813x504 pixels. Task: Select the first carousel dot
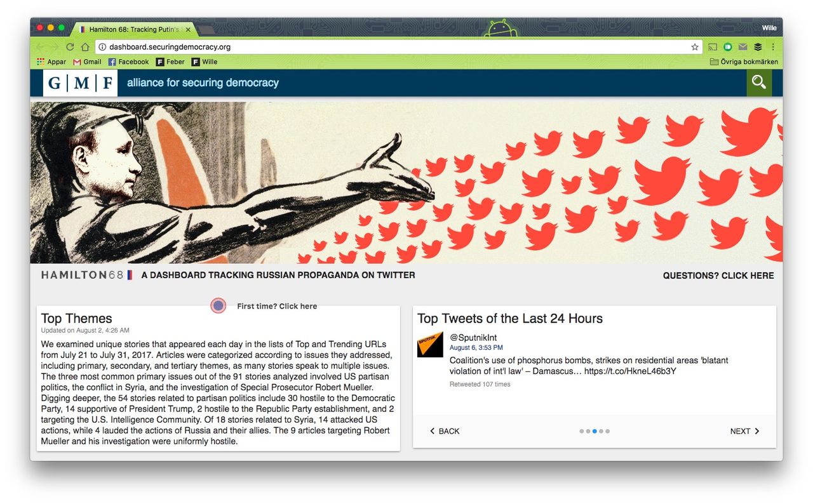pos(581,431)
